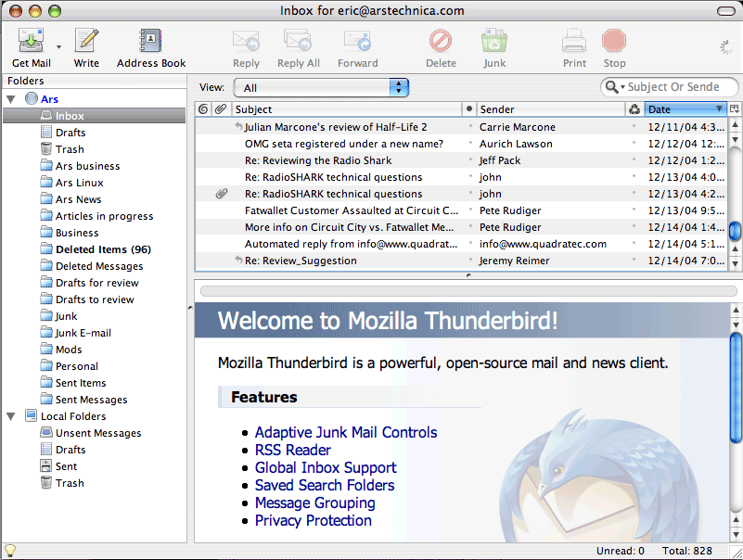The width and height of the screenshot is (743, 560).
Task: Click the message pane splitter grippy
Action: 468,275
